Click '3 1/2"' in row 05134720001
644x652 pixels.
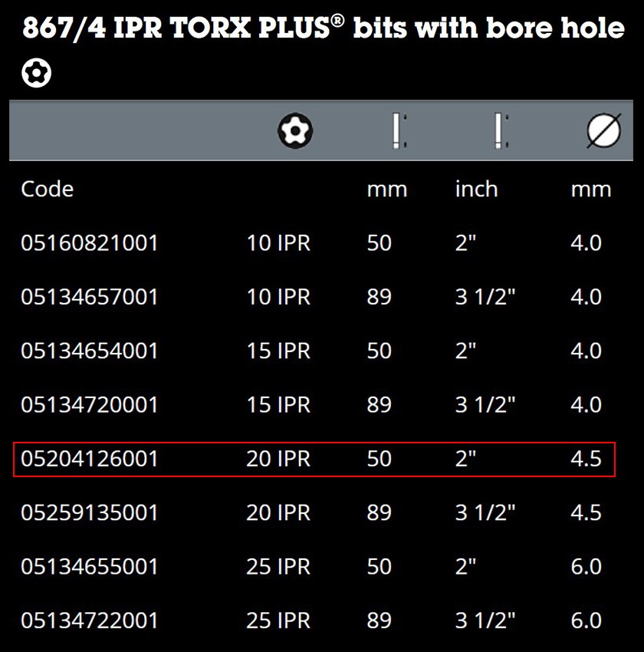click(485, 405)
